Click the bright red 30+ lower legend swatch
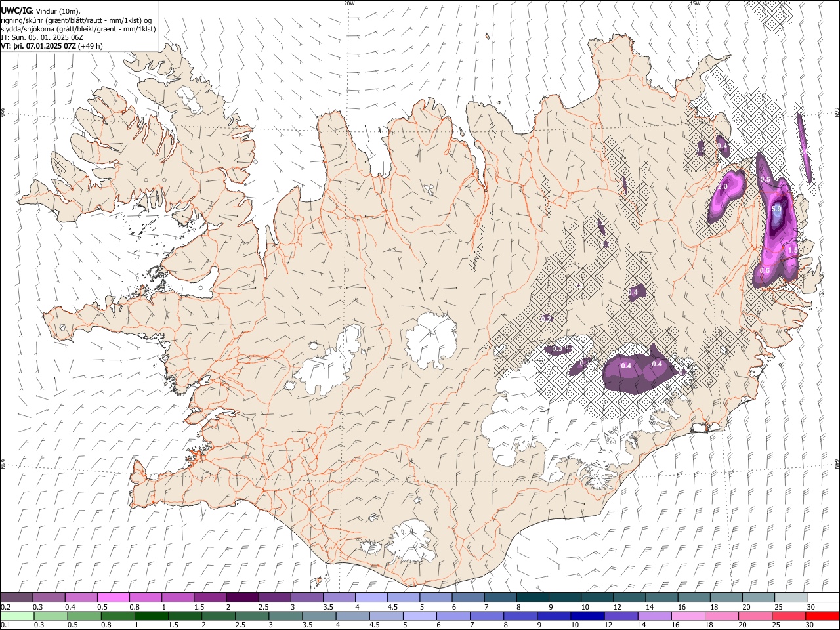 click(822, 616)
